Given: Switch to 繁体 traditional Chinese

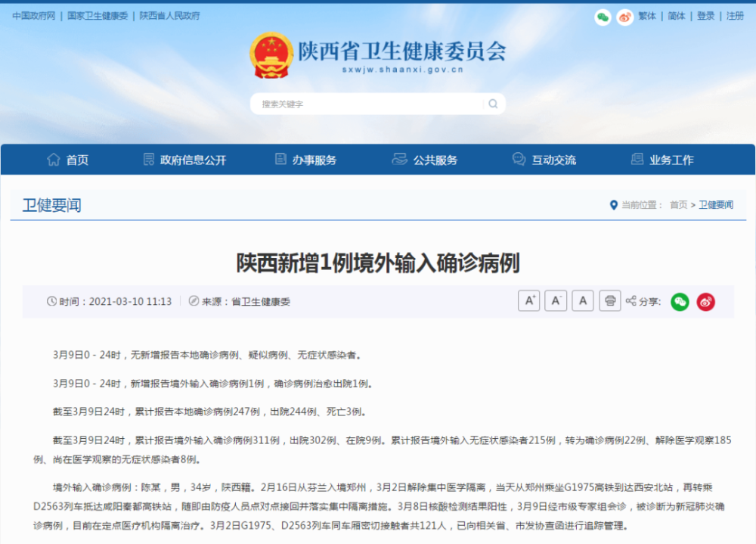Looking at the screenshot, I should (647, 16).
